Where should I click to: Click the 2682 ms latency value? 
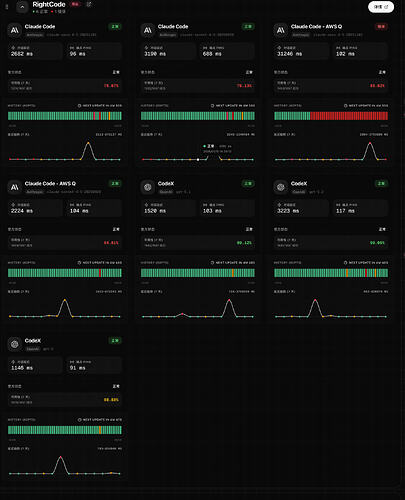click(22, 54)
